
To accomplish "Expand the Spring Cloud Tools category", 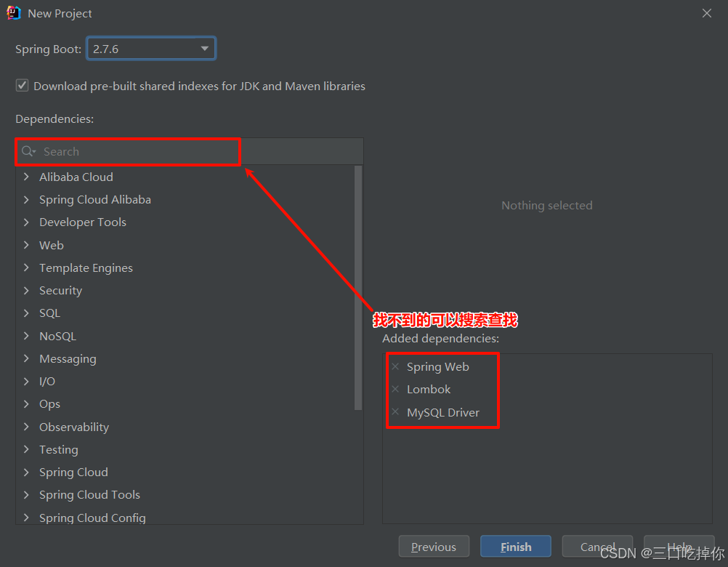I will (x=26, y=496).
